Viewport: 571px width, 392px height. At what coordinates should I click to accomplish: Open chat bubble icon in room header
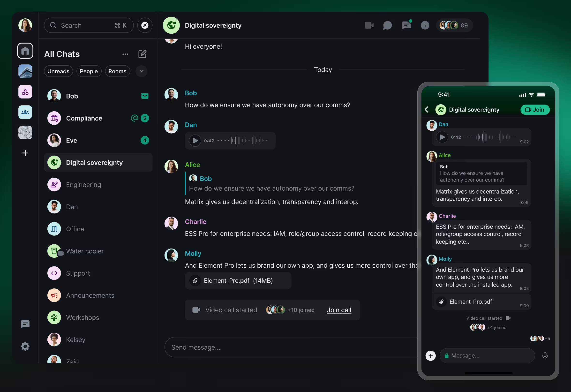tap(387, 25)
